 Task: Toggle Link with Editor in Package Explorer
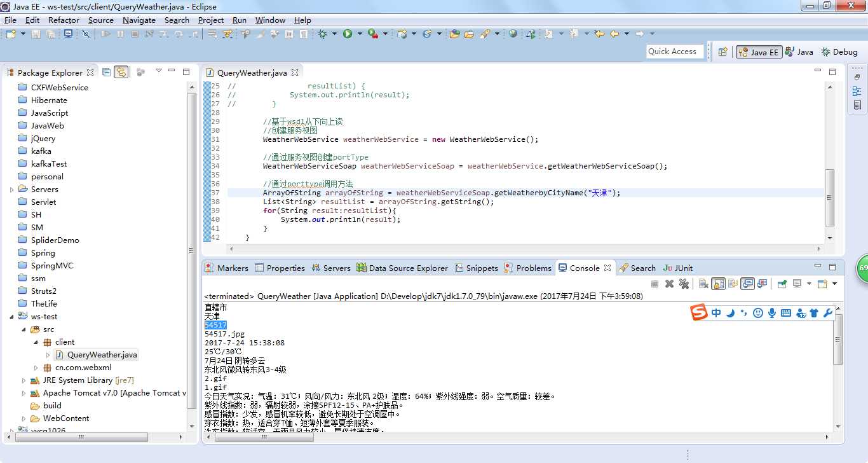(121, 72)
